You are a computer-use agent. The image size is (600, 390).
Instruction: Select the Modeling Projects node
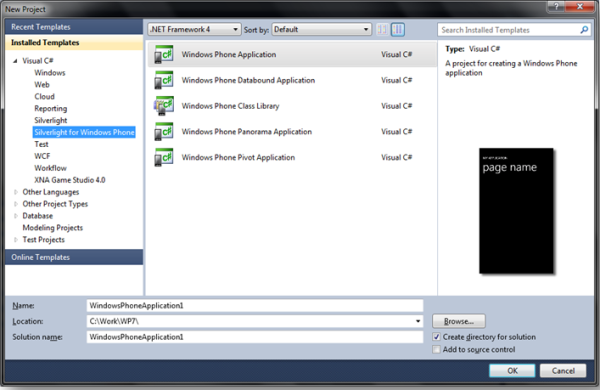tap(52, 228)
